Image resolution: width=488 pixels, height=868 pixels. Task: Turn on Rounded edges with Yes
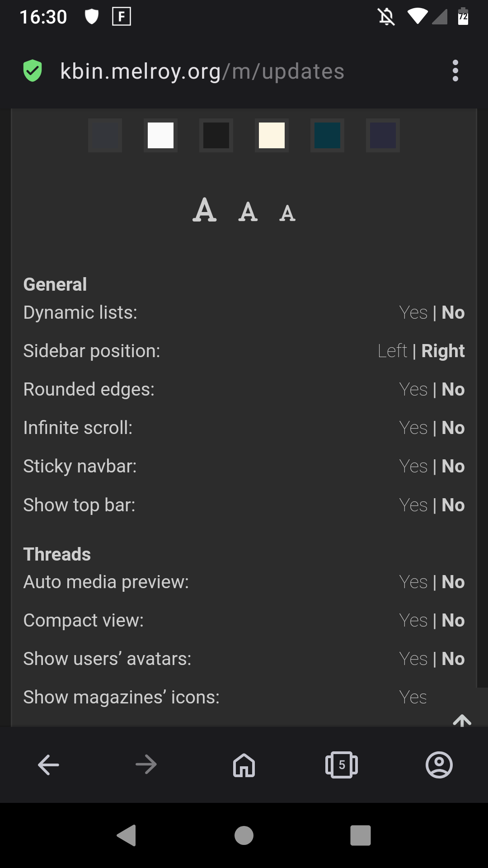413,389
